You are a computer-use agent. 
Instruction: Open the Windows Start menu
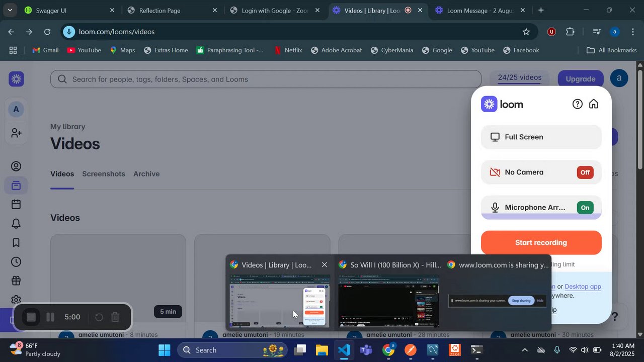(165, 350)
